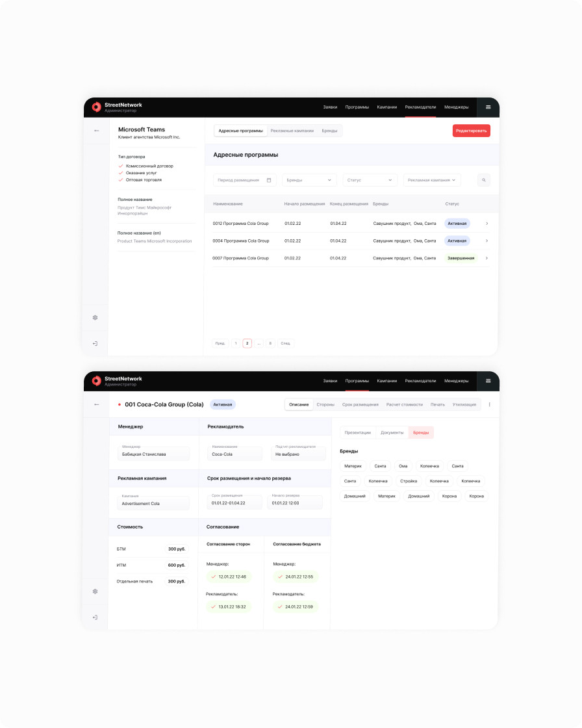Click the approval badge 12.01.22 12:46

coord(229,577)
